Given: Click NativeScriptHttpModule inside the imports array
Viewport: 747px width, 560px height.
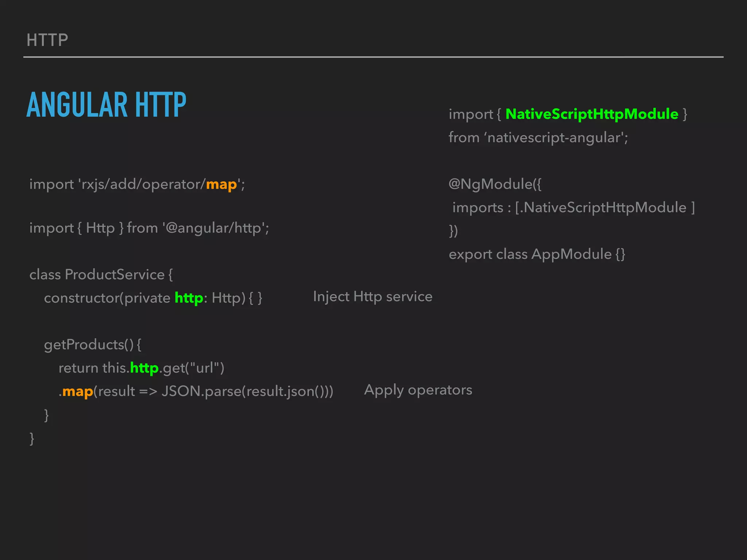Looking at the screenshot, I should (605, 207).
